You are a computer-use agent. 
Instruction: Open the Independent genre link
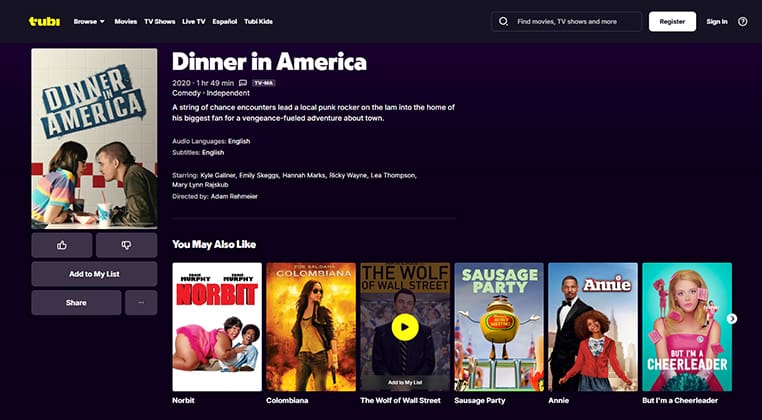pos(228,93)
